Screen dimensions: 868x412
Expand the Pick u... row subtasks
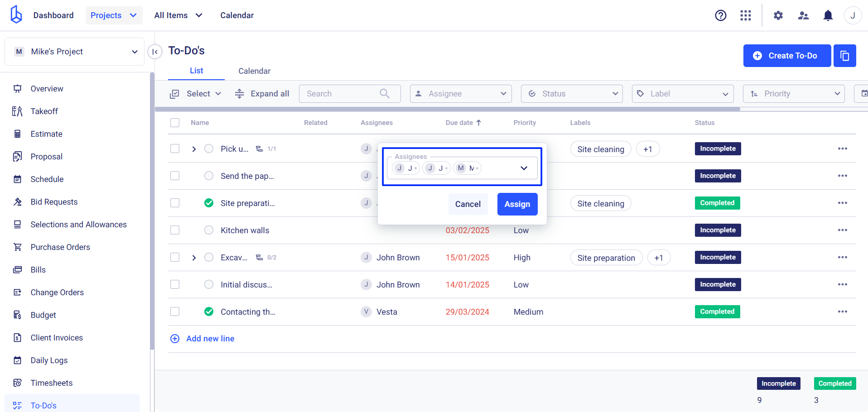[194, 149]
